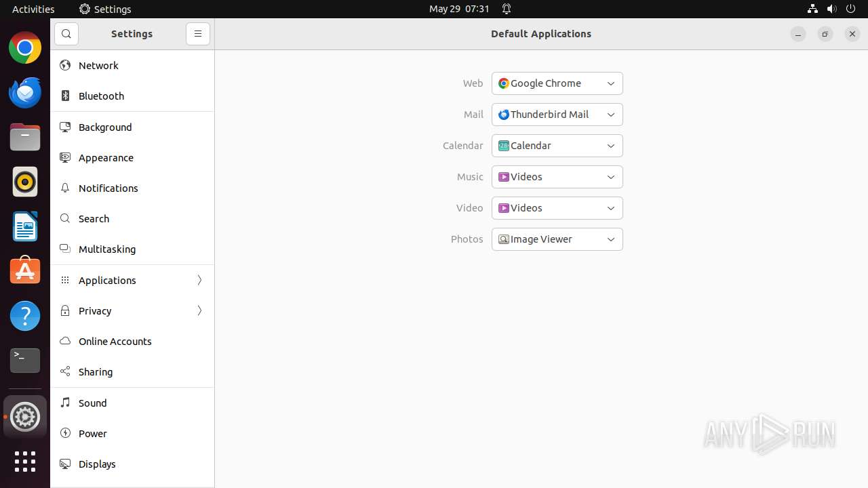Open the Web default application dropdown
The height and width of the screenshot is (488, 868).
pos(557,83)
